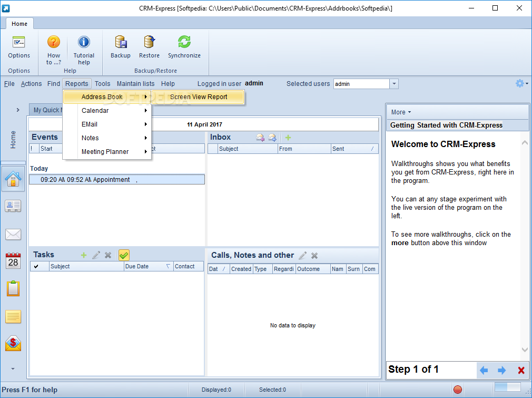This screenshot has height=398, width=532.
Task: Expand the EMail reports submenu
Action: tap(107, 124)
